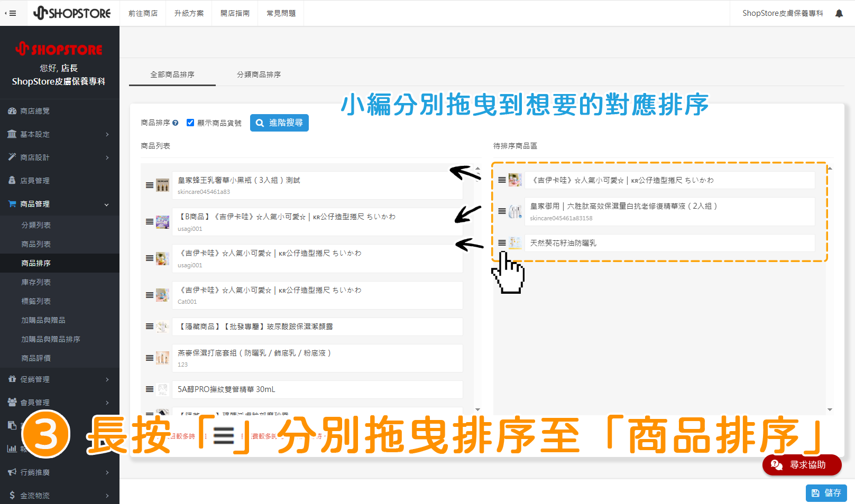Collapse the 商品管理 sidebar section
Screen dimensions: 855x504
[107, 204]
